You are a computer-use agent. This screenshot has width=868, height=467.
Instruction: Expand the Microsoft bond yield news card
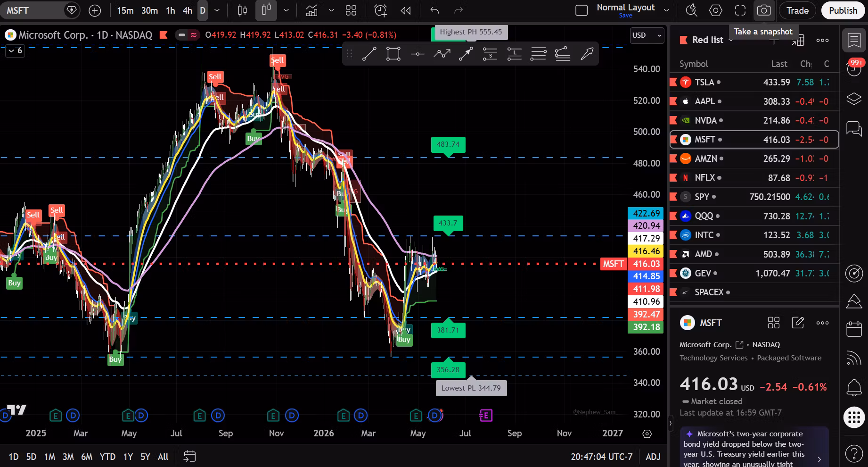tap(754, 447)
